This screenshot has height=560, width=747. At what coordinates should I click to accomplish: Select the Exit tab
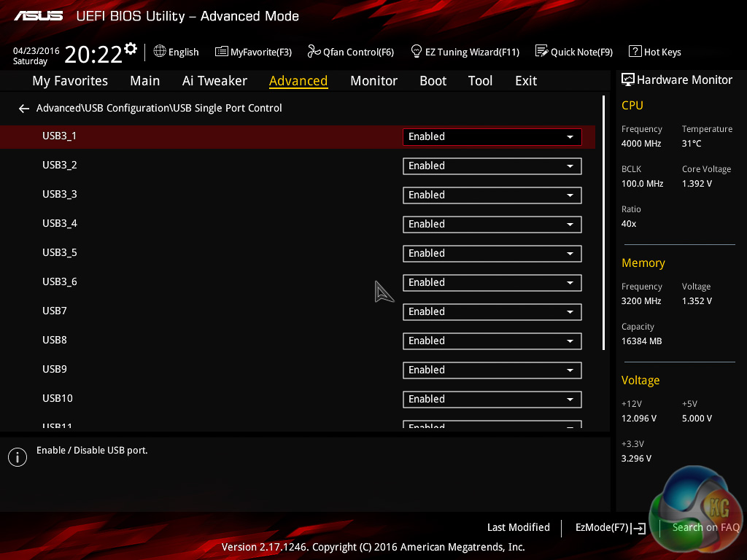526,81
